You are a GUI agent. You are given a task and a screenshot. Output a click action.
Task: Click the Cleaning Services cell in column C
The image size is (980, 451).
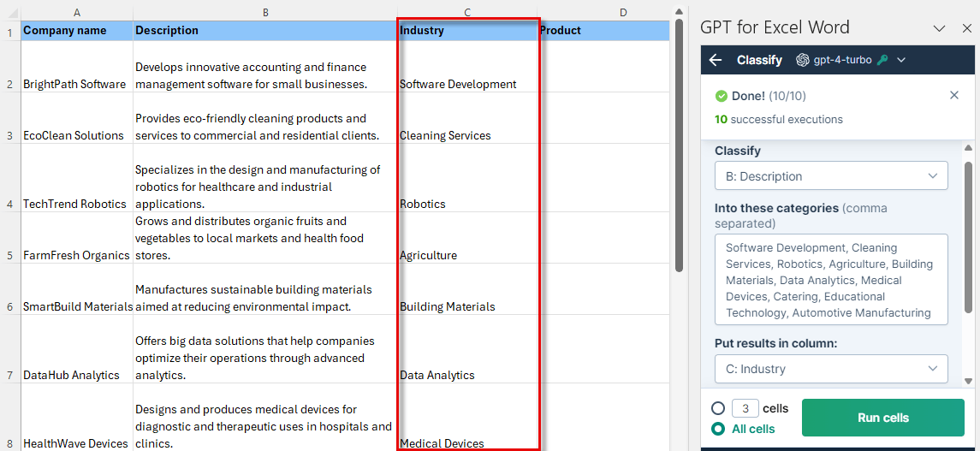(467, 118)
